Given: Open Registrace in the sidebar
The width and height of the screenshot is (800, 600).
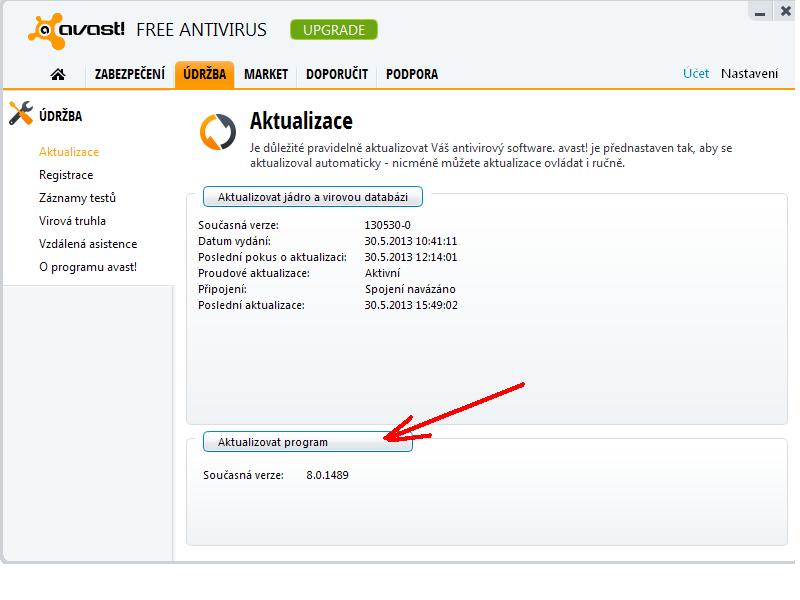Looking at the screenshot, I should pyautogui.click(x=66, y=175).
